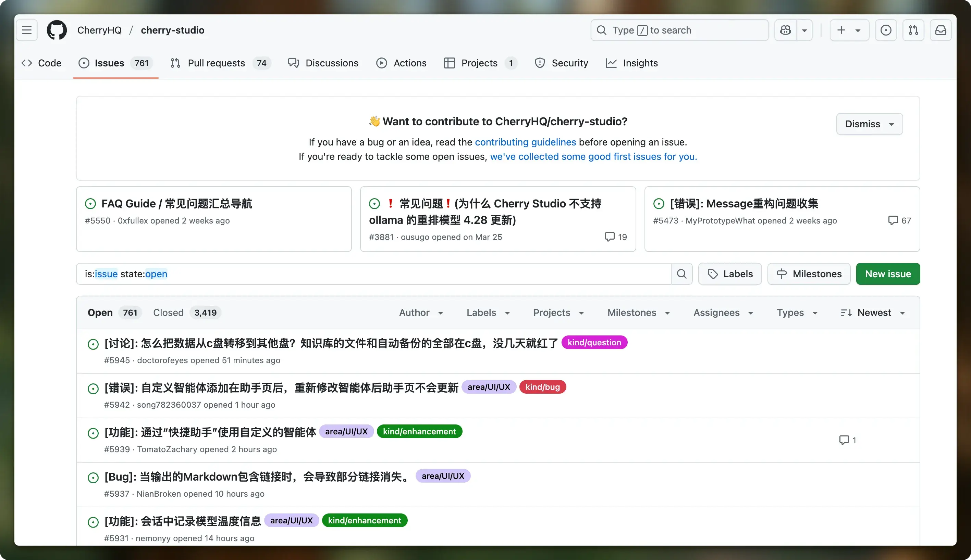Image resolution: width=971 pixels, height=560 pixels.
Task: Open the contributing guidelines link
Action: tap(525, 142)
